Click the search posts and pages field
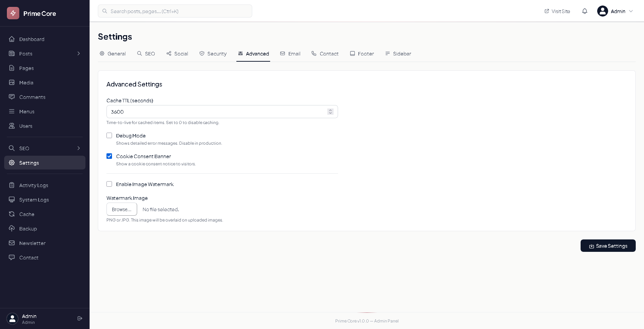Viewport: 644px width, 329px height. pos(175,11)
